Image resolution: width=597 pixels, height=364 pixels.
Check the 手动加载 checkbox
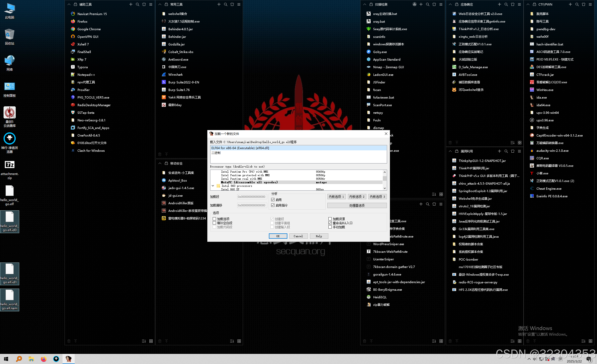pyautogui.click(x=330, y=227)
